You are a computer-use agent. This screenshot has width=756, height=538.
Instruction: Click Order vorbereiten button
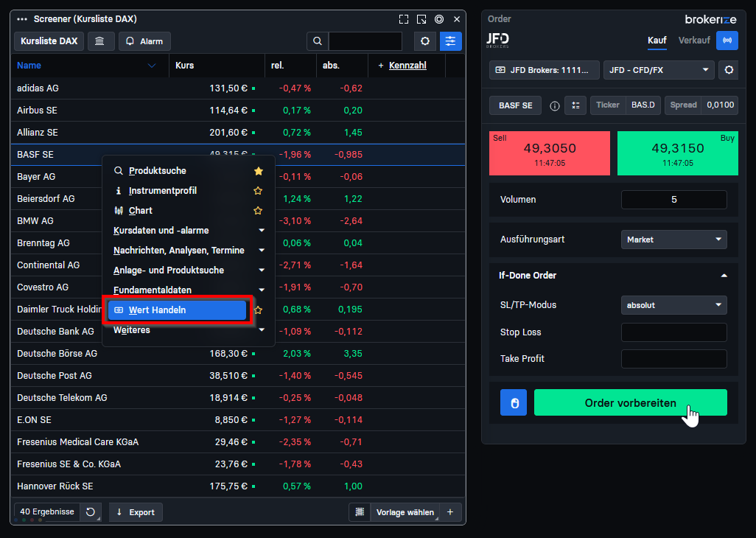(x=630, y=402)
